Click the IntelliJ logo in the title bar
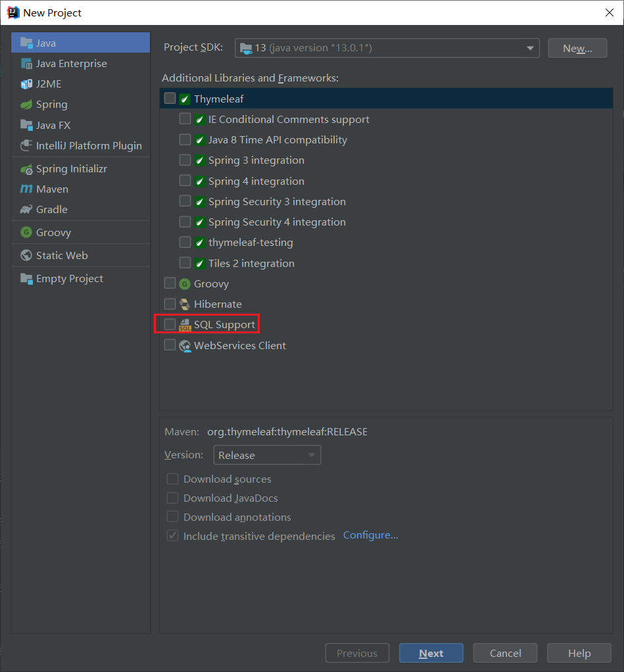The image size is (624, 672). click(x=13, y=12)
